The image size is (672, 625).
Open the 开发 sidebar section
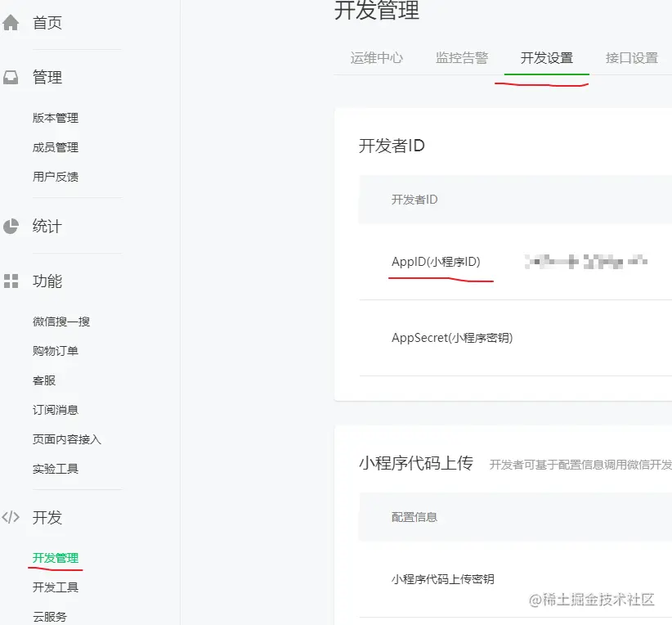click(x=47, y=517)
